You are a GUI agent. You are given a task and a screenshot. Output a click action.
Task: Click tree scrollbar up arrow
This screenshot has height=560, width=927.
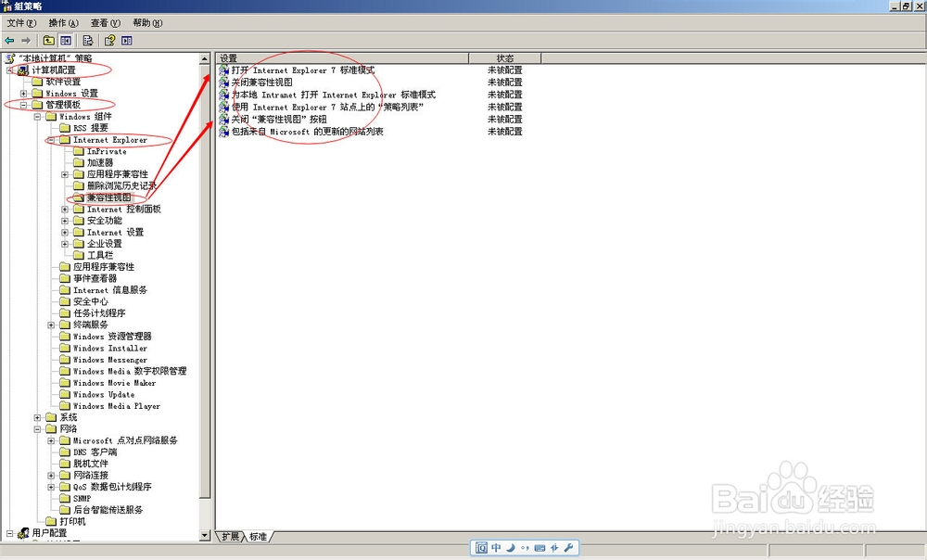pyautogui.click(x=205, y=58)
